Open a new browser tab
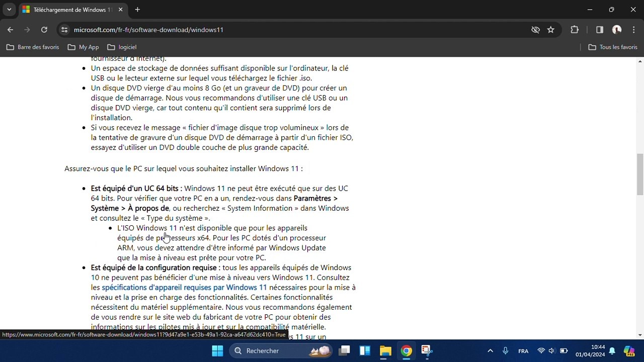The width and height of the screenshot is (644, 362). [x=137, y=10]
